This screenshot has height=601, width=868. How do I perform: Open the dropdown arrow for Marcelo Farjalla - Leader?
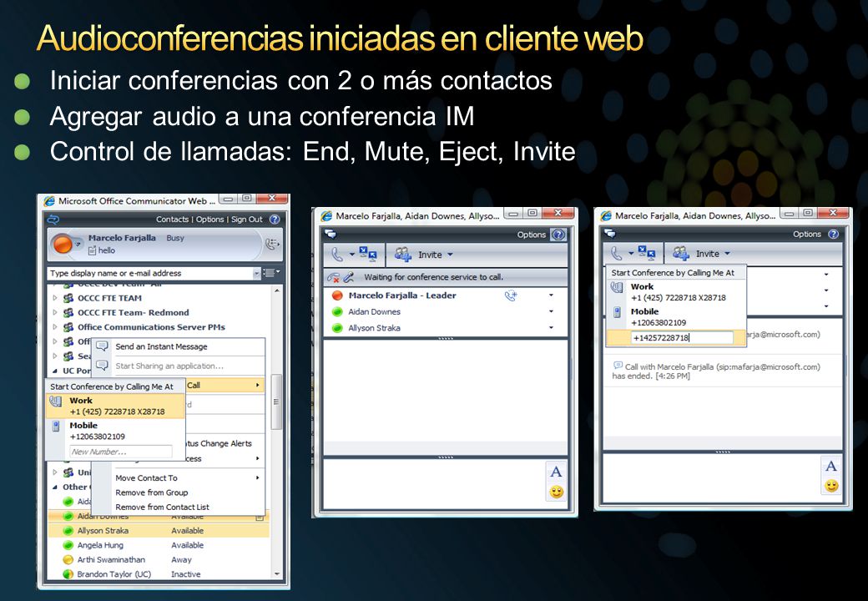point(551,295)
